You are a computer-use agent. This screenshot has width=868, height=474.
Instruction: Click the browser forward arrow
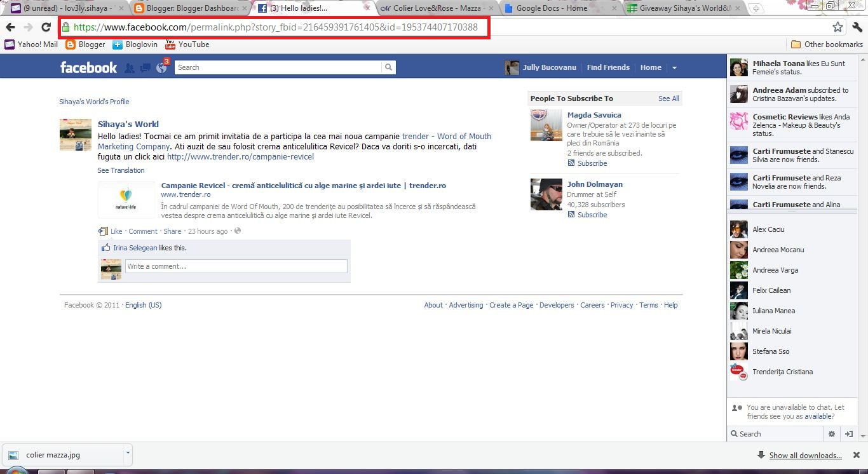[28, 27]
